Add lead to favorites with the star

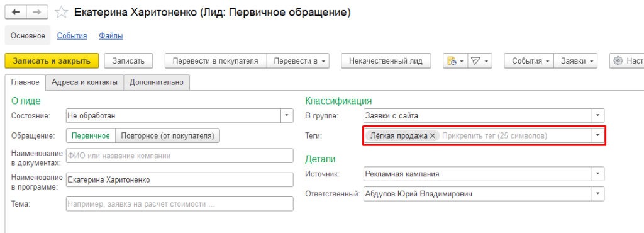[x=62, y=13]
